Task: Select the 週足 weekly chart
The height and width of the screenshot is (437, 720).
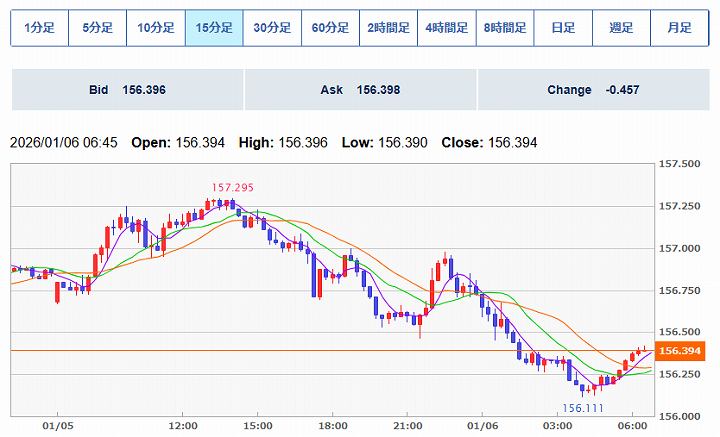Action: [621, 28]
